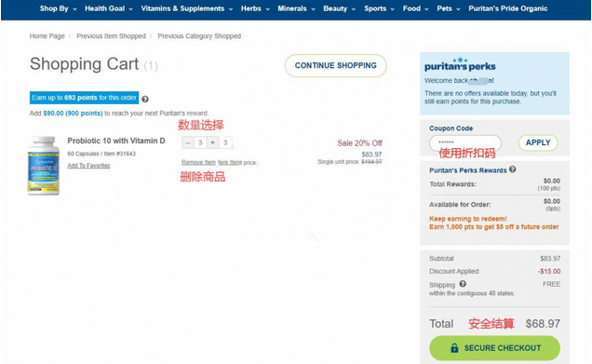The image size is (592, 364).
Task: Add product to favorites link
Action: pos(88,166)
